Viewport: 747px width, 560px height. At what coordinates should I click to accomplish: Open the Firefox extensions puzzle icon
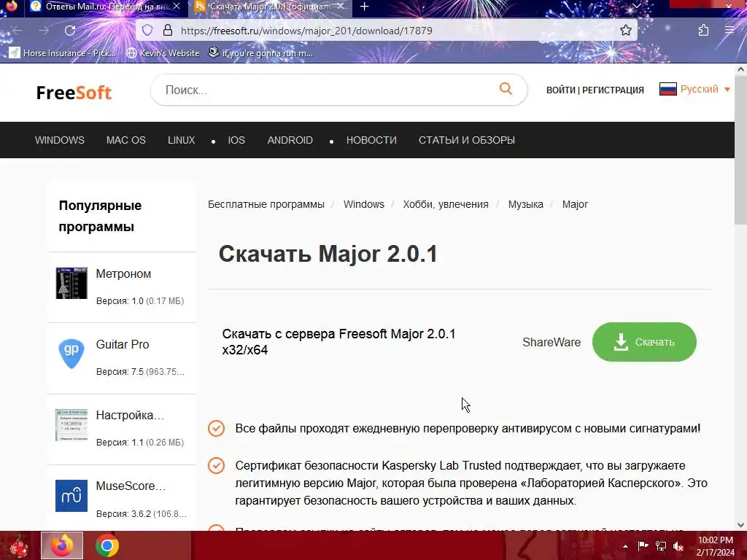pos(703,31)
